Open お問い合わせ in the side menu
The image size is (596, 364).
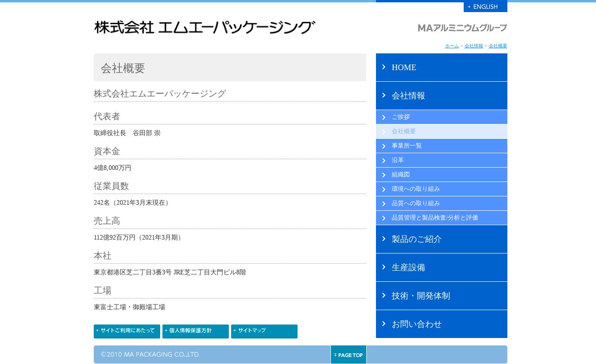coord(441,324)
